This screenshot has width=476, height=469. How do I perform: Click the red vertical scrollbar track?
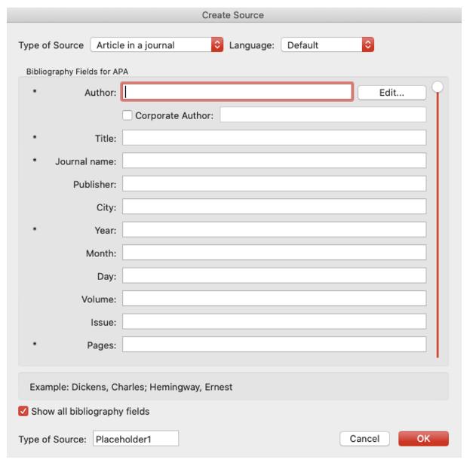tap(438, 225)
